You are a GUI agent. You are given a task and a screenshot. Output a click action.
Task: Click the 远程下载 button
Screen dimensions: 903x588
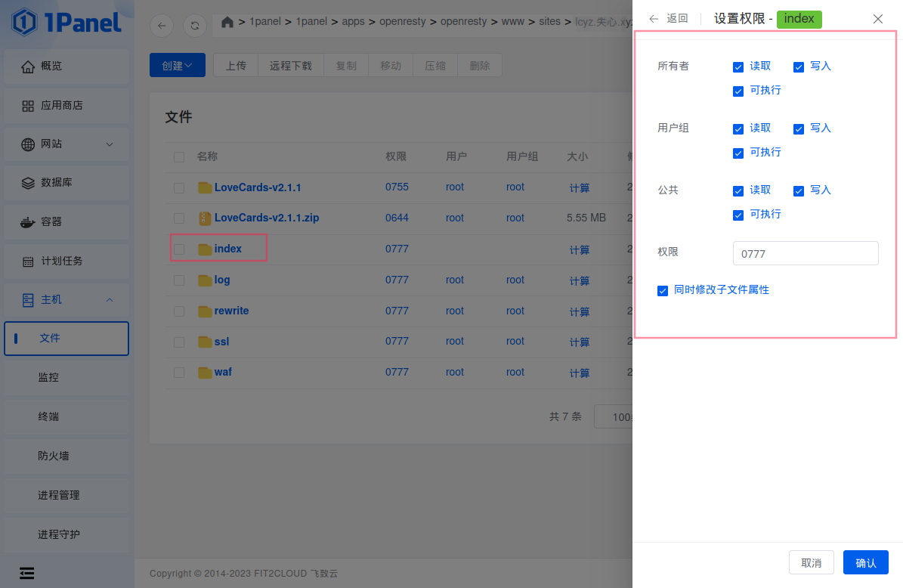click(291, 65)
